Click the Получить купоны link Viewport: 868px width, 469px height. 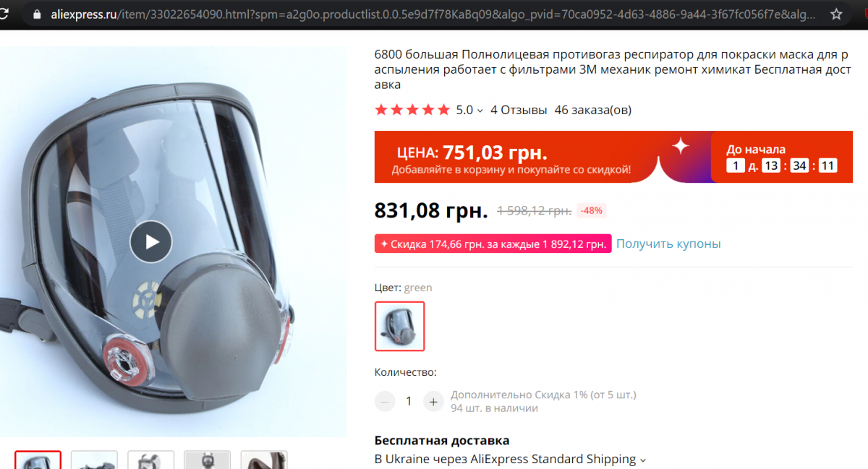point(668,244)
